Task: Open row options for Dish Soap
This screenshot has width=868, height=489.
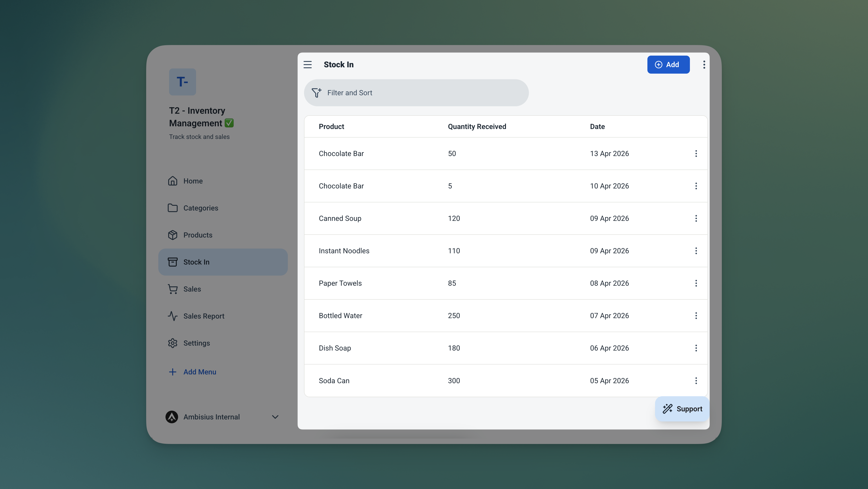Action: 696,348
